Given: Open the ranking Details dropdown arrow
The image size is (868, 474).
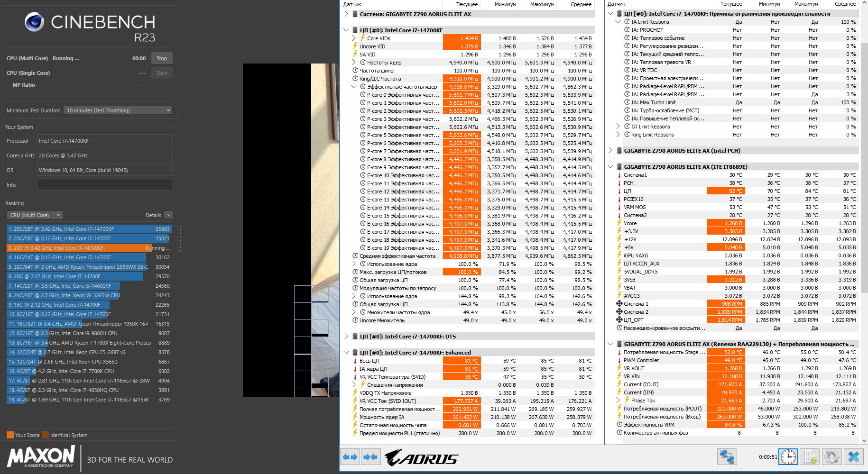Looking at the screenshot, I should click(168, 215).
